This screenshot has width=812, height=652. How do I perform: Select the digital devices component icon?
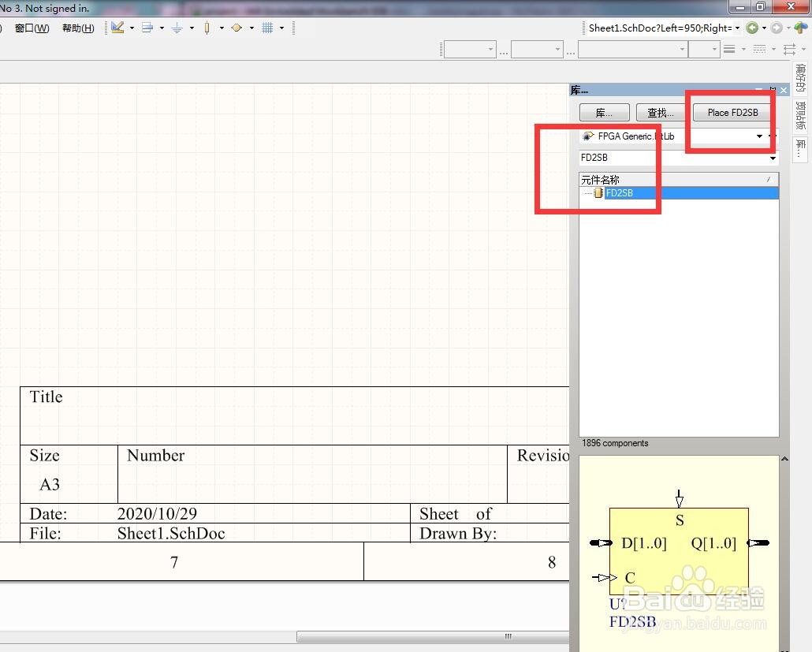(x=207, y=28)
